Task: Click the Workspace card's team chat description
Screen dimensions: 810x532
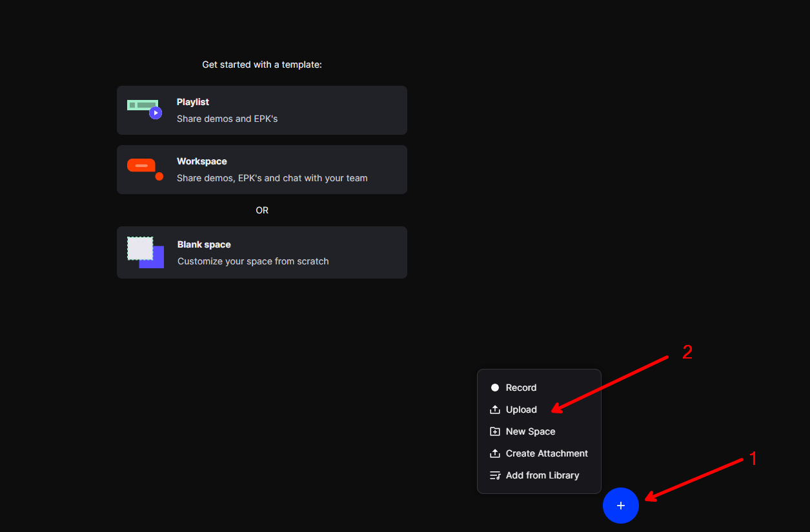Action: [x=272, y=178]
